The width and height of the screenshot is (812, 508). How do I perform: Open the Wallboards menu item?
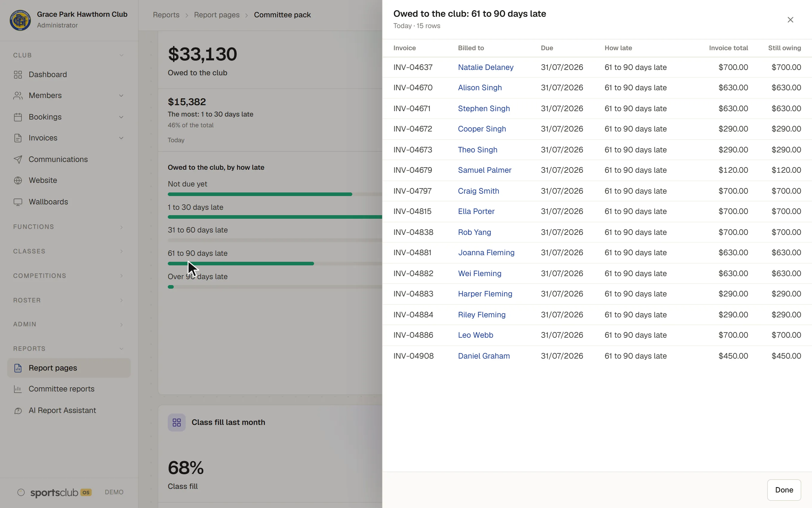pos(68,202)
